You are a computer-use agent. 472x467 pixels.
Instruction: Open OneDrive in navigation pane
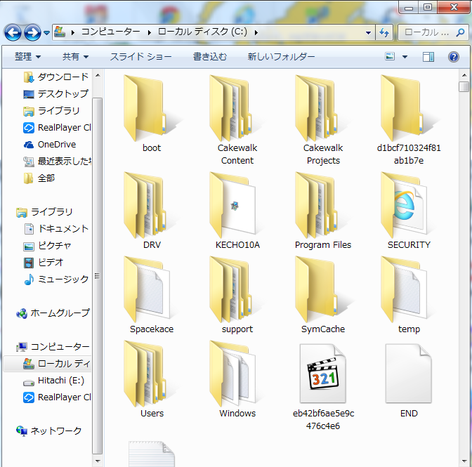pos(50,144)
